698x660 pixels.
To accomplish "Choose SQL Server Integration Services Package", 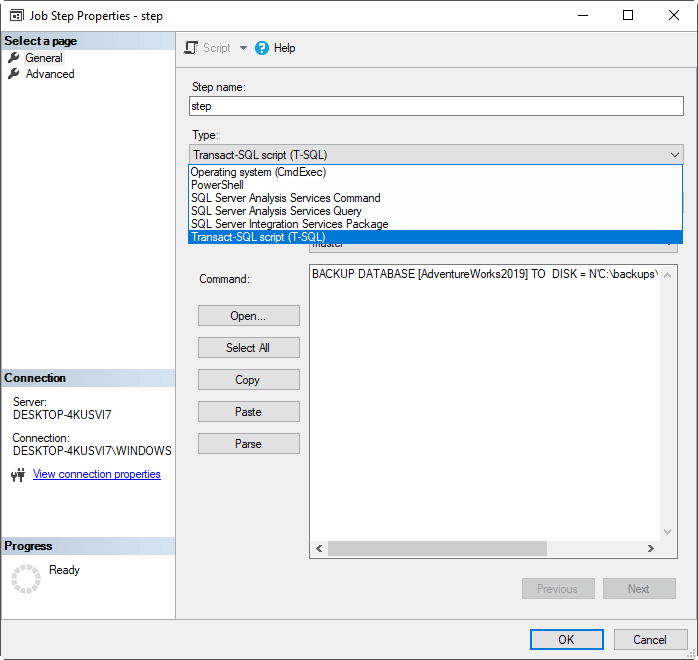I will click(x=435, y=224).
